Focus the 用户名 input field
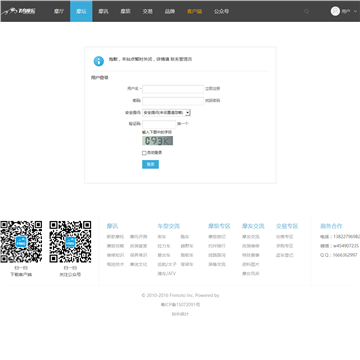 click(x=173, y=89)
